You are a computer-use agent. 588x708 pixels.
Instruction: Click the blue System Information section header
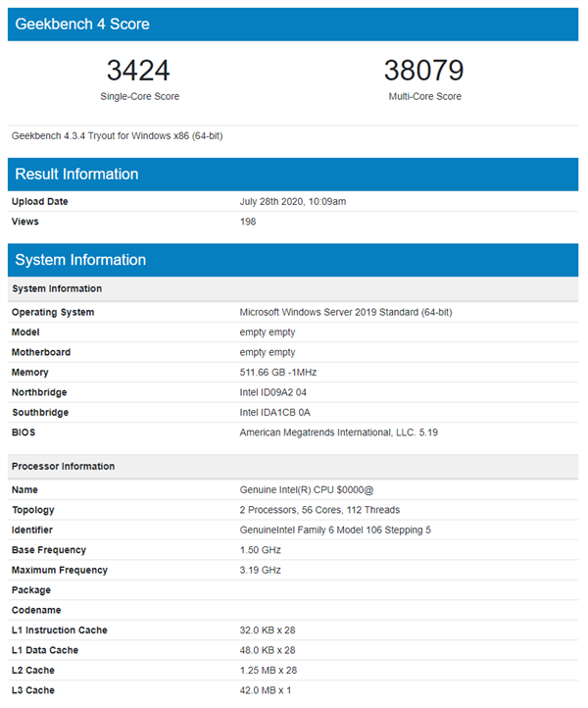pyautogui.click(x=80, y=260)
